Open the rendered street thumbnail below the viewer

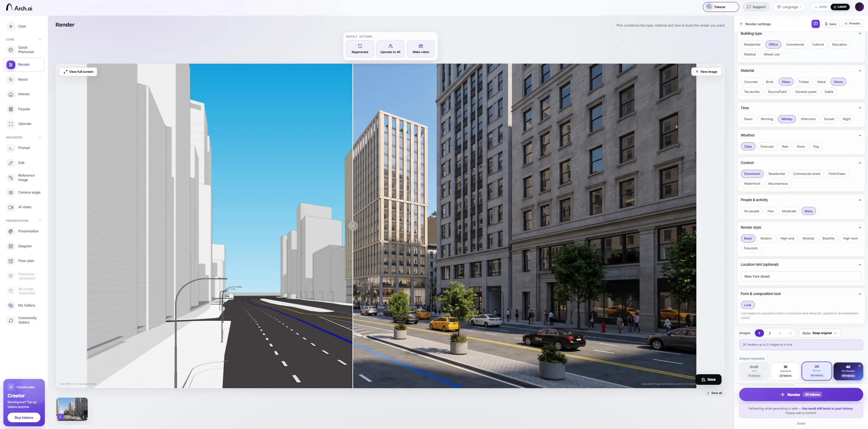[72, 409]
